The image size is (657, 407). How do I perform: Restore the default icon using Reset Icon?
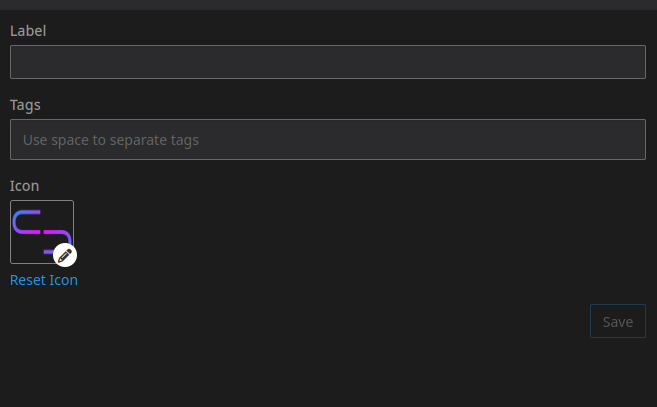click(44, 280)
